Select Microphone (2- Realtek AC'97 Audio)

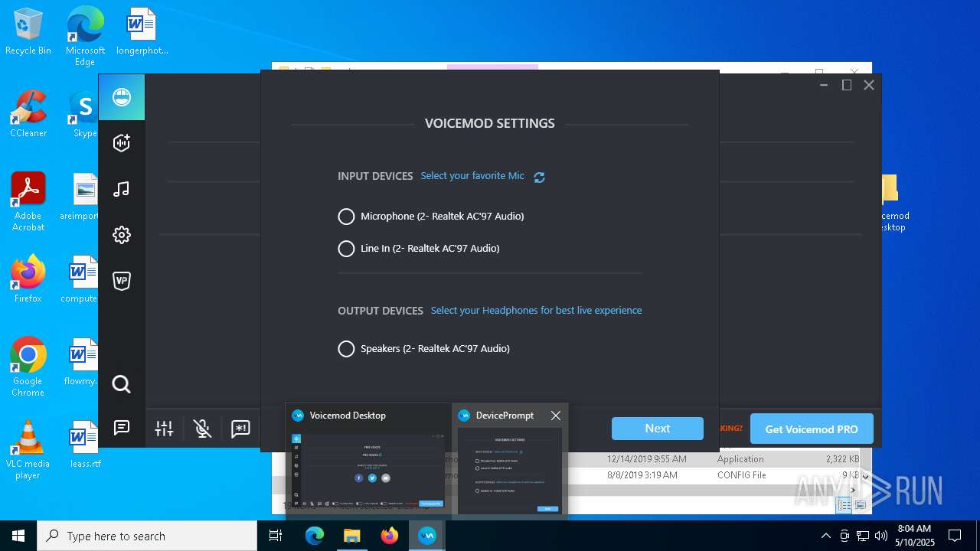(431, 217)
